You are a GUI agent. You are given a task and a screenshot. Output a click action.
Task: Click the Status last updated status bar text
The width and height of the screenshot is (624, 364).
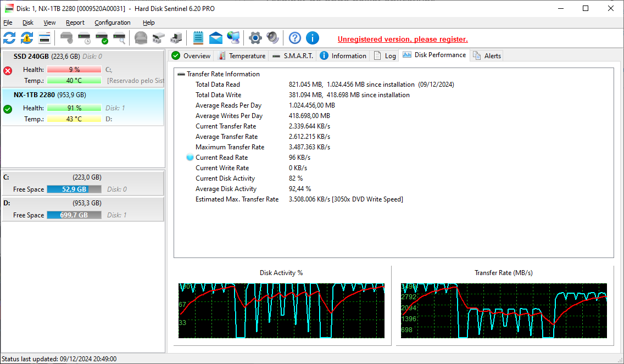tap(59, 359)
